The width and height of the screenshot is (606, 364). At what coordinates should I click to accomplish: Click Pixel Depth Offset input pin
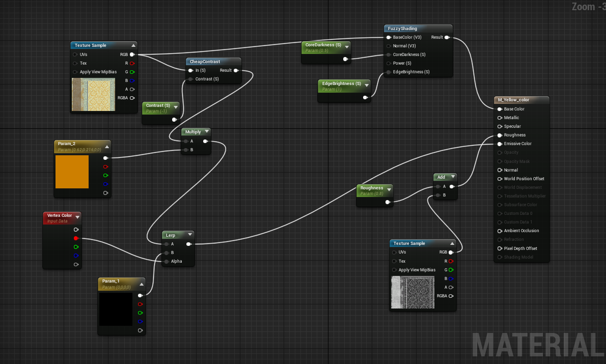(x=500, y=248)
